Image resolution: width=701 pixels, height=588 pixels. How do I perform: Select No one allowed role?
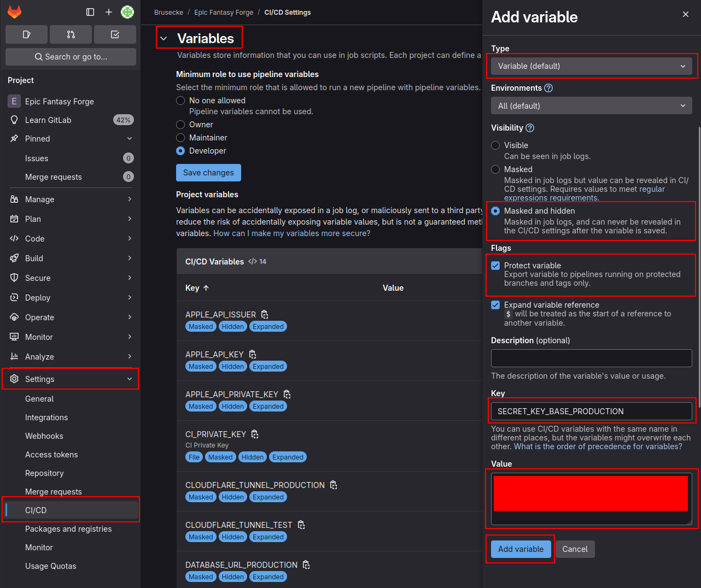tap(180, 101)
